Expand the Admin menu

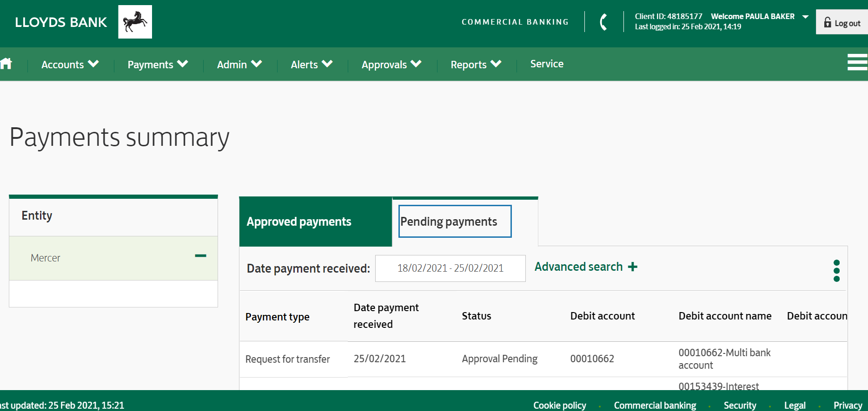pyautogui.click(x=239, y=64)
